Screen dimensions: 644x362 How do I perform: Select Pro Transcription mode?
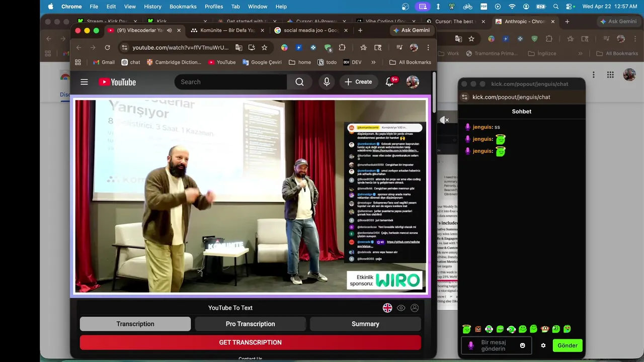point(250,324)
